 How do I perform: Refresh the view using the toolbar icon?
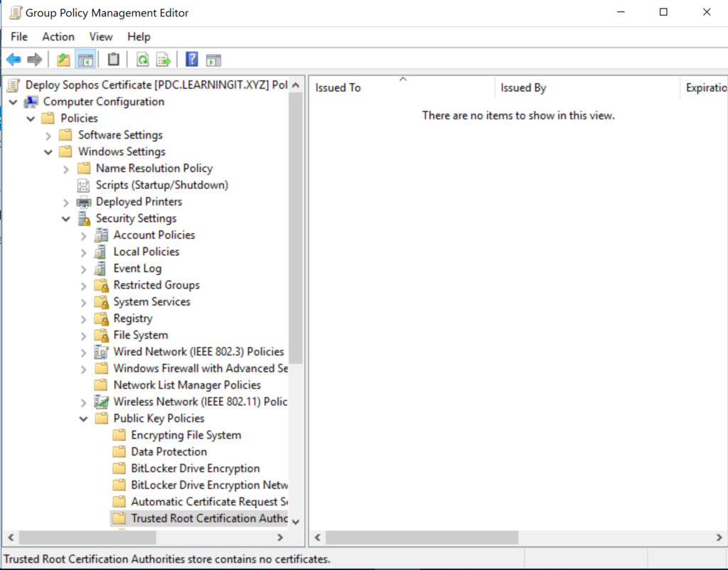pyautogui.click(x=142, y=60)
